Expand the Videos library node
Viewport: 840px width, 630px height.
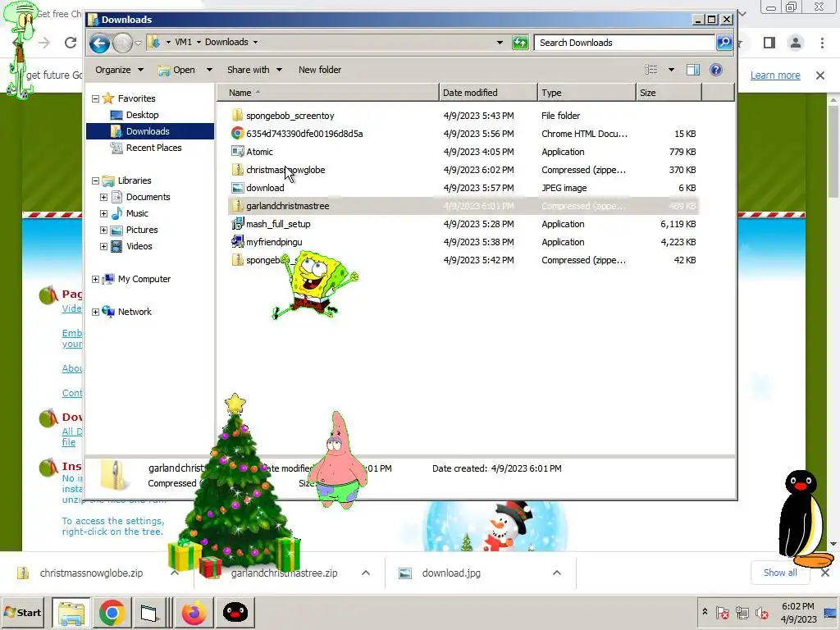pos(104,246)
